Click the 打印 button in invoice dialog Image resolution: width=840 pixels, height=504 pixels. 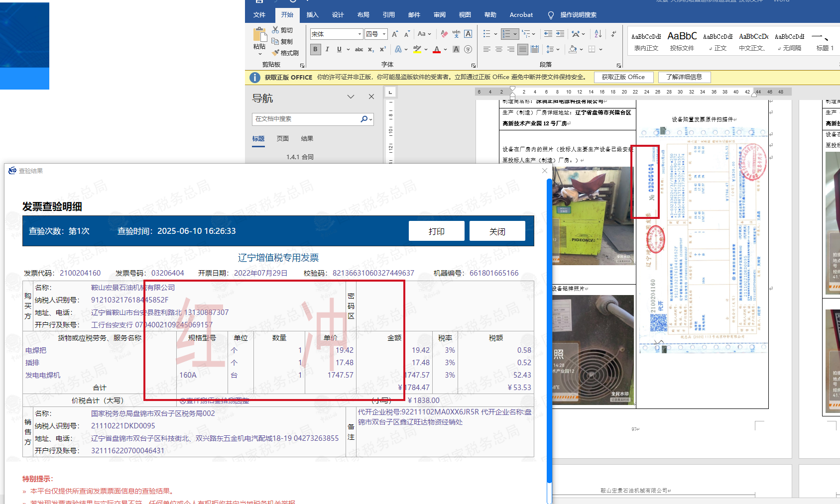point(436,231)
